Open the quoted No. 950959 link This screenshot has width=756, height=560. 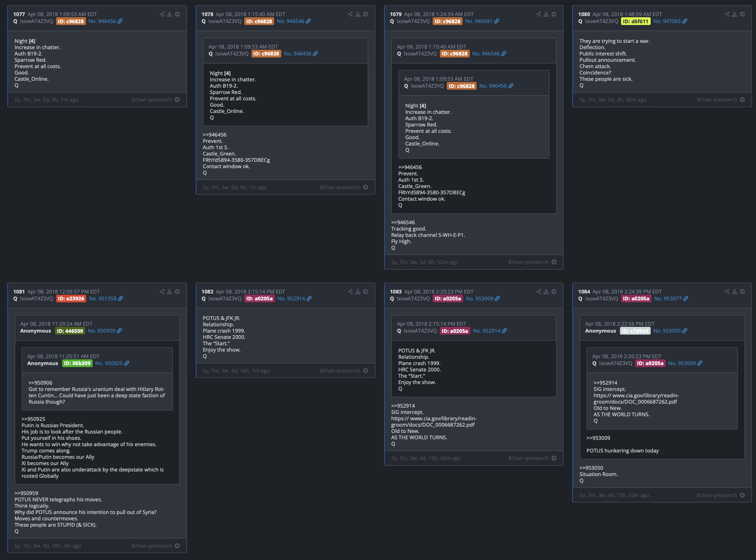105,331
